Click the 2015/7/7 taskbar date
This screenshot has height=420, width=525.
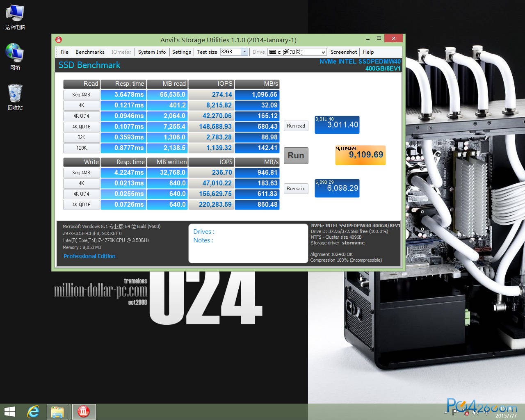506,415
